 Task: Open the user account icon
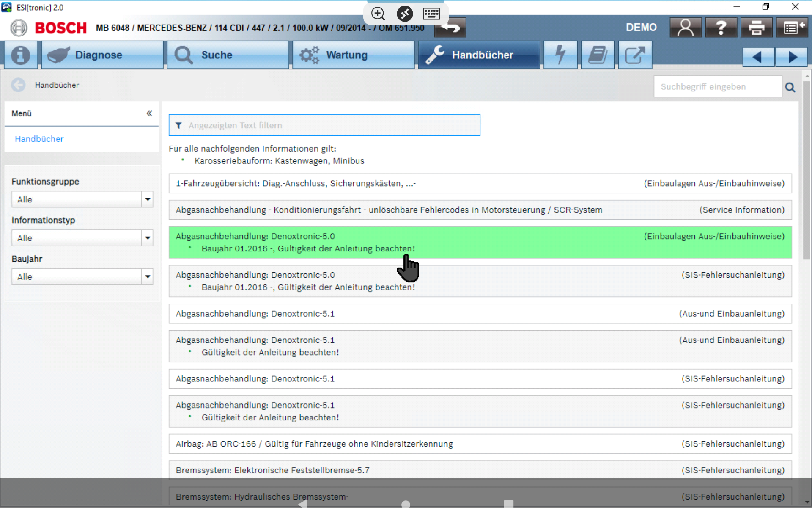click(x=686, y=28)
